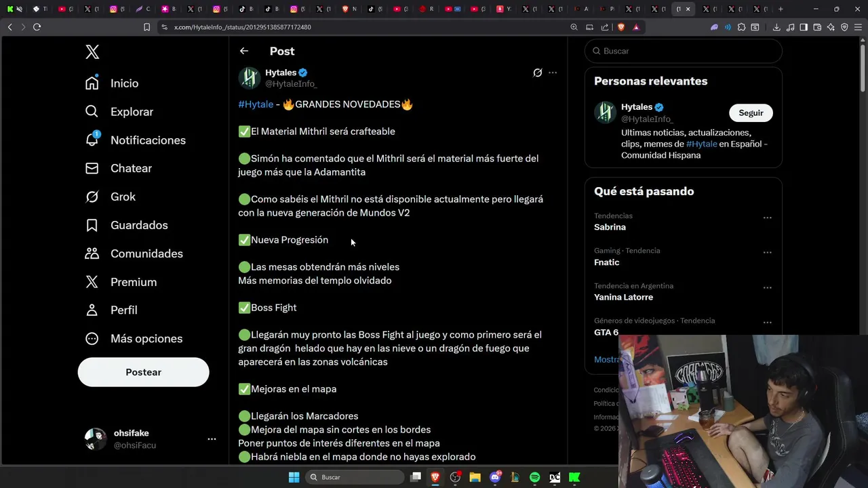This screenshot has width=868, height=488.
Task: Expand Más opciones in the sidebar
Action: pos(134,338)
